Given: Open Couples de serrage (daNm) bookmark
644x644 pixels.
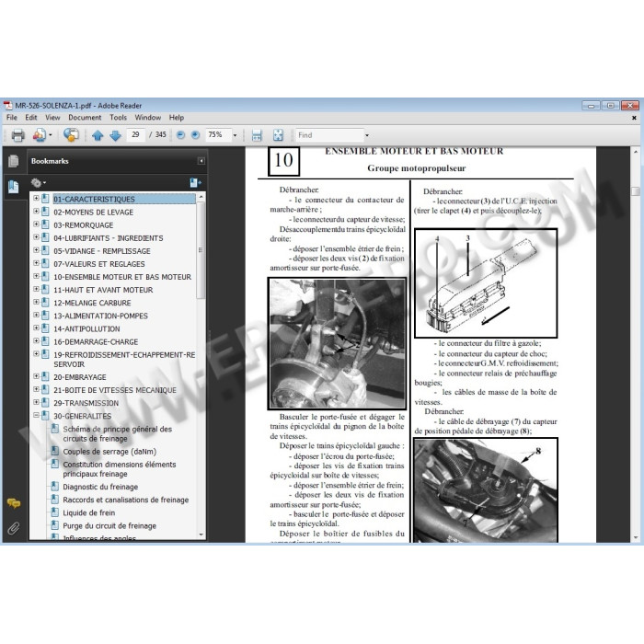Looking at the screenshot, I should point(109,452).
